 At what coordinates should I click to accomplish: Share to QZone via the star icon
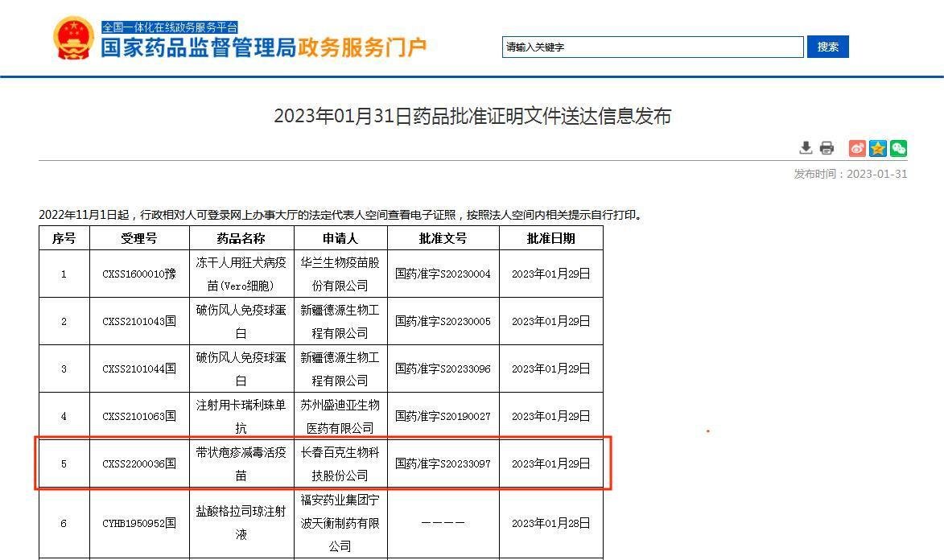click(x=878, y=148)
